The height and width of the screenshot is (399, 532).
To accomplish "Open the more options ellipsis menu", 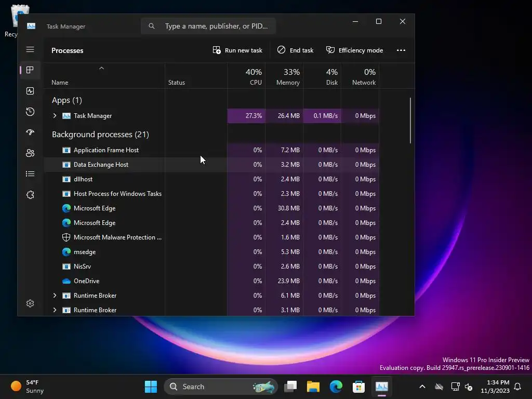I will [x=401, y=50].
